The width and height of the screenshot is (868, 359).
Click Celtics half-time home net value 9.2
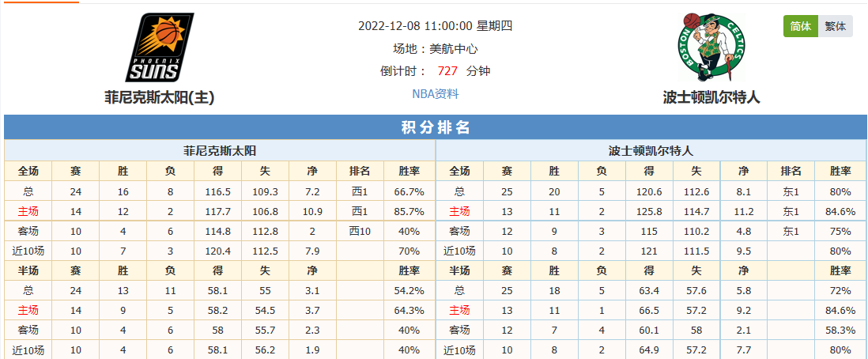[744, 310]
